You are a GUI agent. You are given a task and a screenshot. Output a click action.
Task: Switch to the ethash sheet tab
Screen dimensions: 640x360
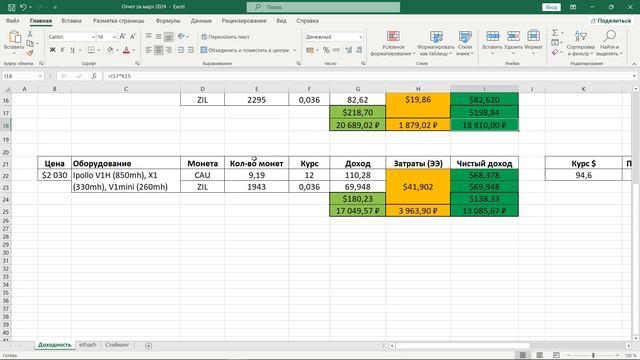87,345
